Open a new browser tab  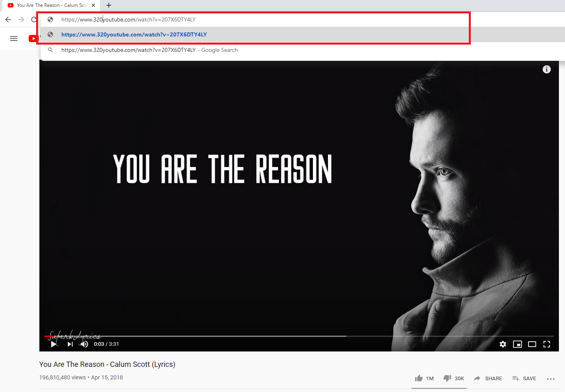109,5
